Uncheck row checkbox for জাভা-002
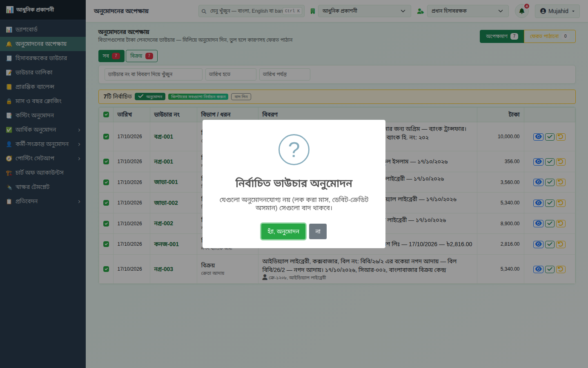This screenshot has height=368, width=588. (106, 203)
